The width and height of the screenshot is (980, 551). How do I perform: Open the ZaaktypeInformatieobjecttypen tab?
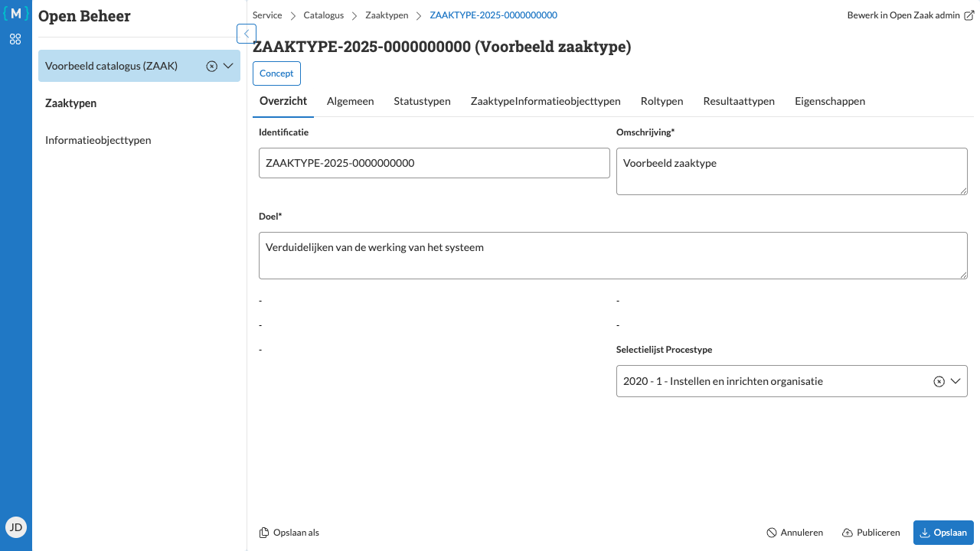pos(545,101)
